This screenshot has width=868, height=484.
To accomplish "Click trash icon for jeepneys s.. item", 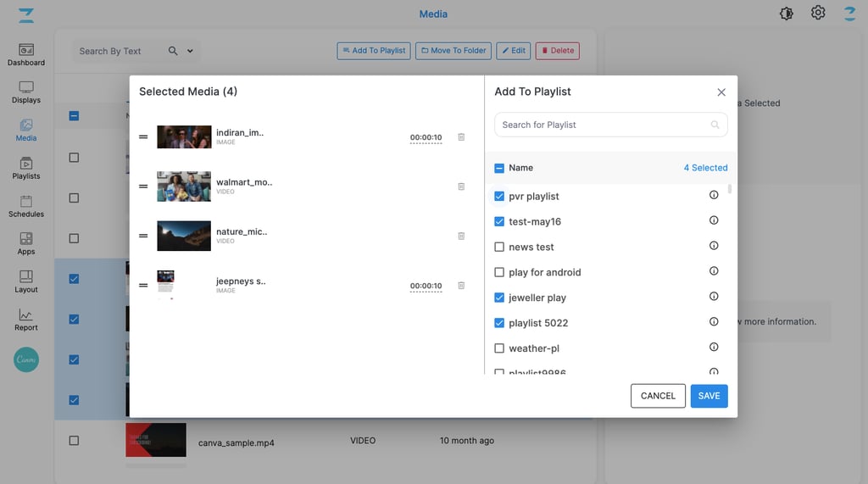I will (461, 286).
